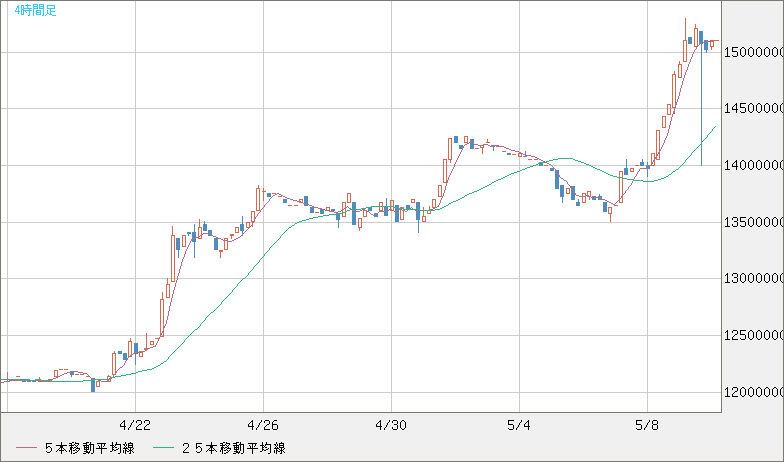Viewport: 784px width, 462px height.
Task: Click the 4時間足 chart label
Action: coord(36,10)
